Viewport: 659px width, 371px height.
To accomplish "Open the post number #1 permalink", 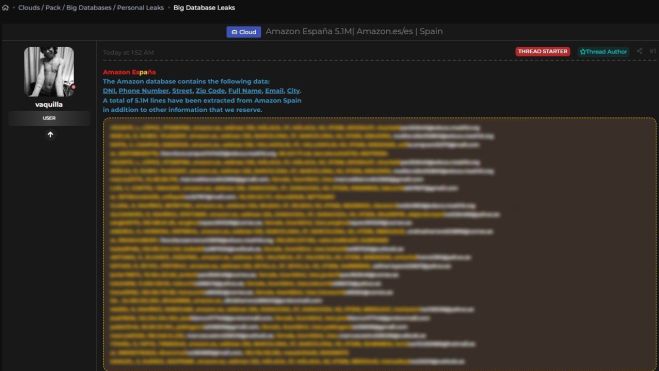I will (653, 51).
